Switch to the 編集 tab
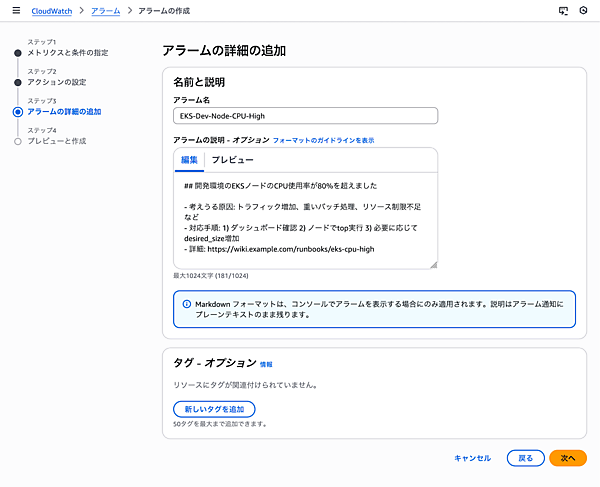Image resolution: width=600 pixels, height=487 pixels. [x=189, y=160]
